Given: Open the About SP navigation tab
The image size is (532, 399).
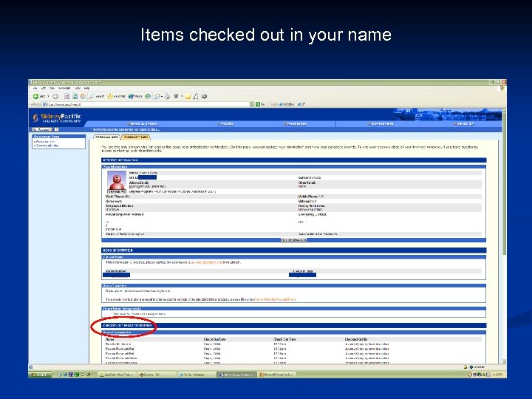Looking at the screenshot, I should [464, 123].
